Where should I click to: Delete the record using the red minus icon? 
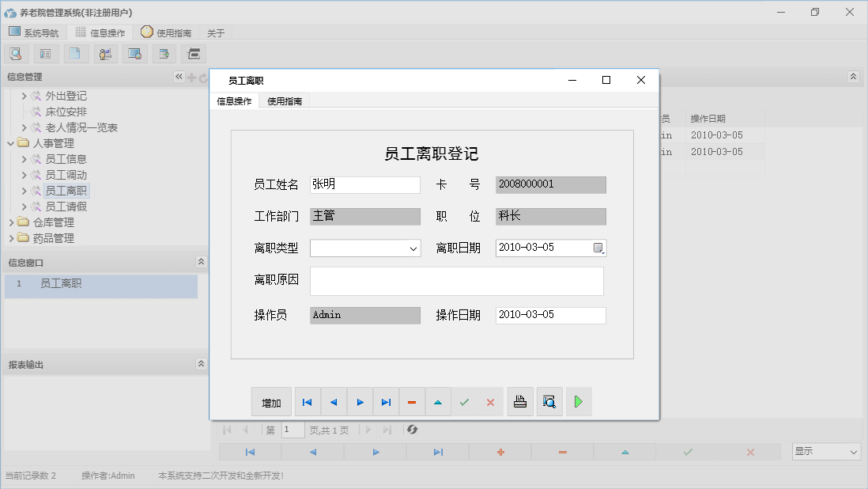tap(411, 401)
